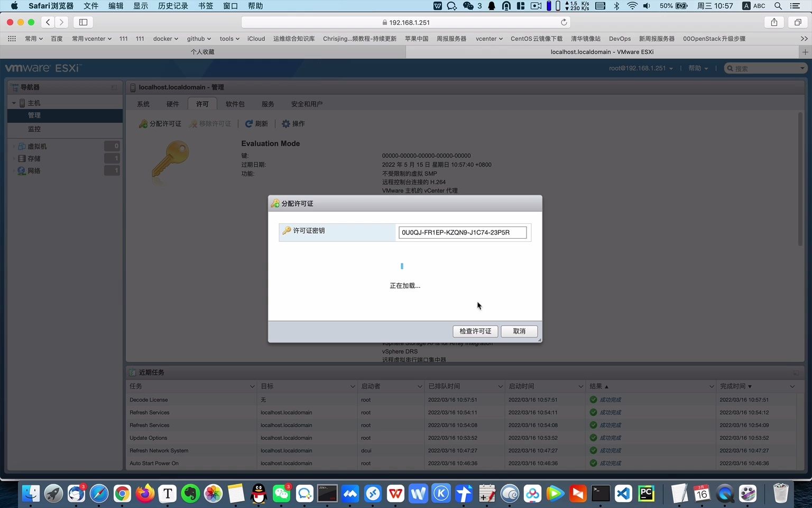Switch to the Hardware tab

click(173, 104)
